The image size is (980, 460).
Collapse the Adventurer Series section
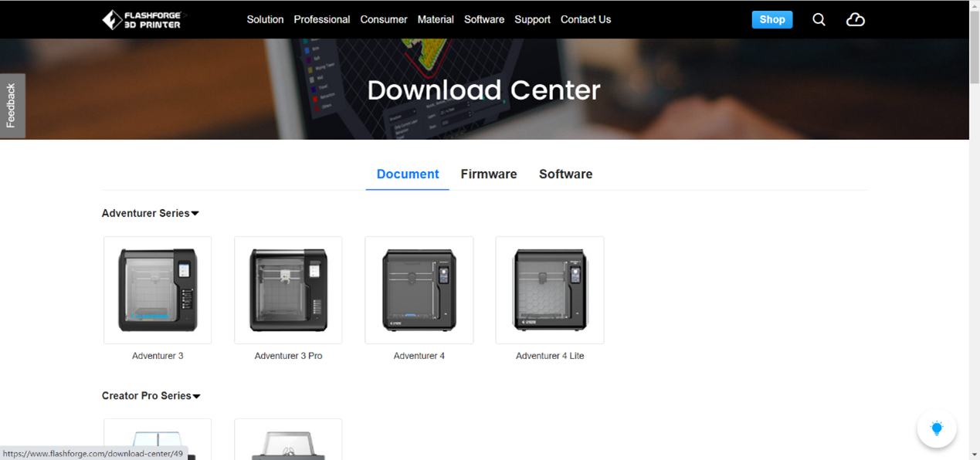pyautogui.click(x=151, y=213)
